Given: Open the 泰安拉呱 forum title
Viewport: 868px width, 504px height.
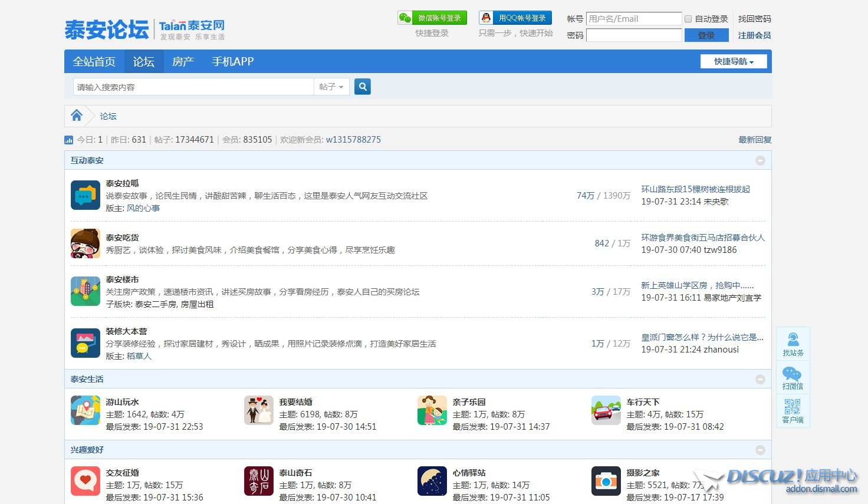Looking at the screenshot, I should pyautogui.click(x=122, y=183).
